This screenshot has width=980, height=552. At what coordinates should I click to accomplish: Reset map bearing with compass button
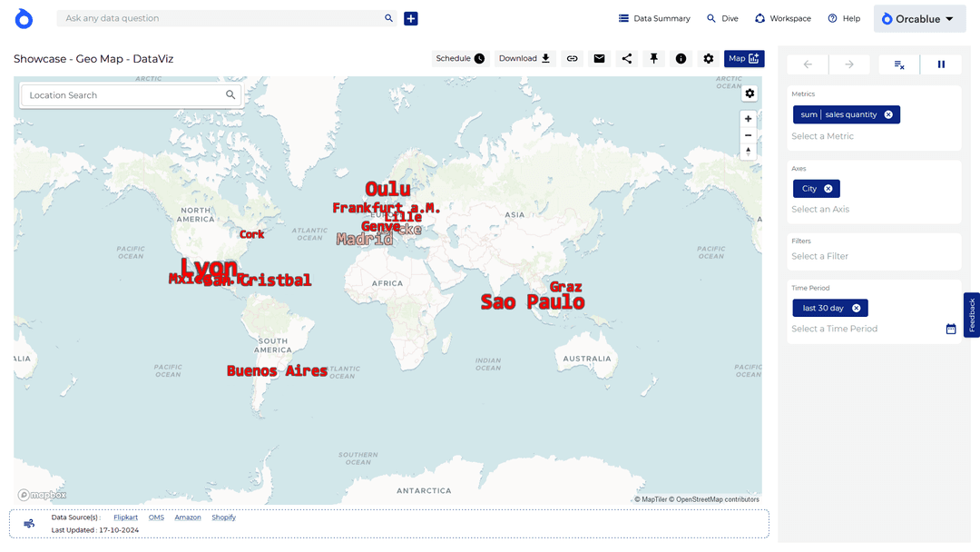point(749,152)
